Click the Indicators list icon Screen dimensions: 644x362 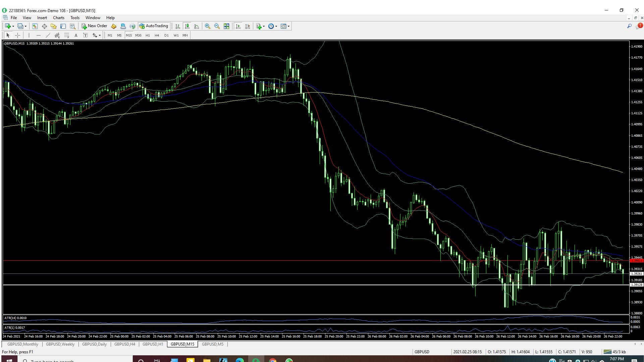[259, 26]
